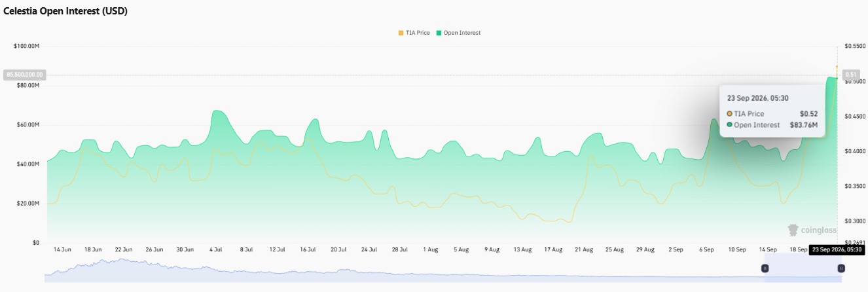Click the '6 Sep' date axis label
Screen dimensions: 868x292
[706, 249]
